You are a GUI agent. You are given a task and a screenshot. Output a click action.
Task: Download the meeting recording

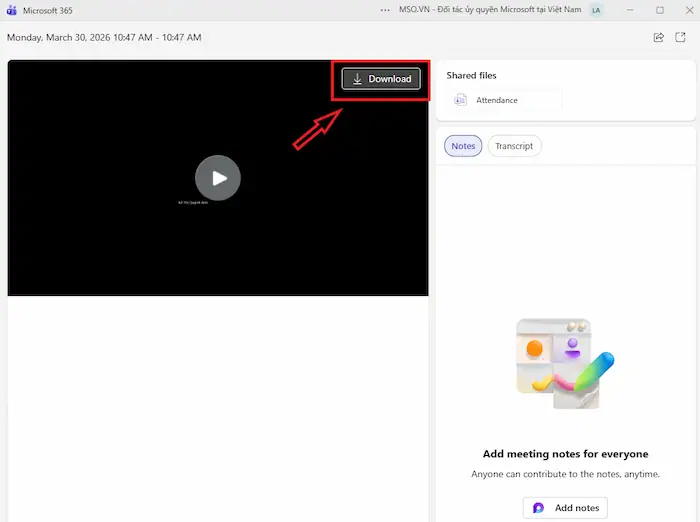381,79
